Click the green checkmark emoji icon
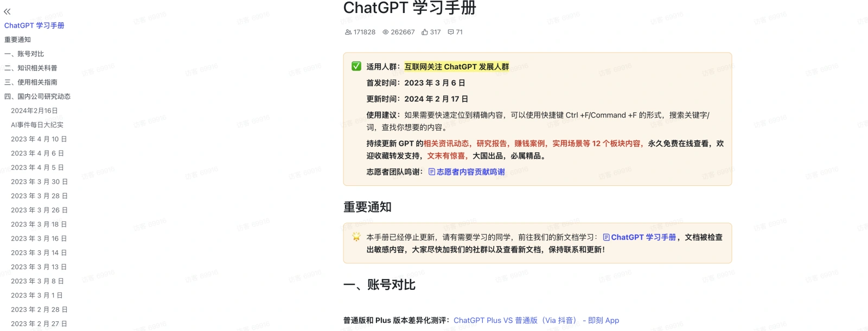The image size is (868, 331). tap(356, 66)
